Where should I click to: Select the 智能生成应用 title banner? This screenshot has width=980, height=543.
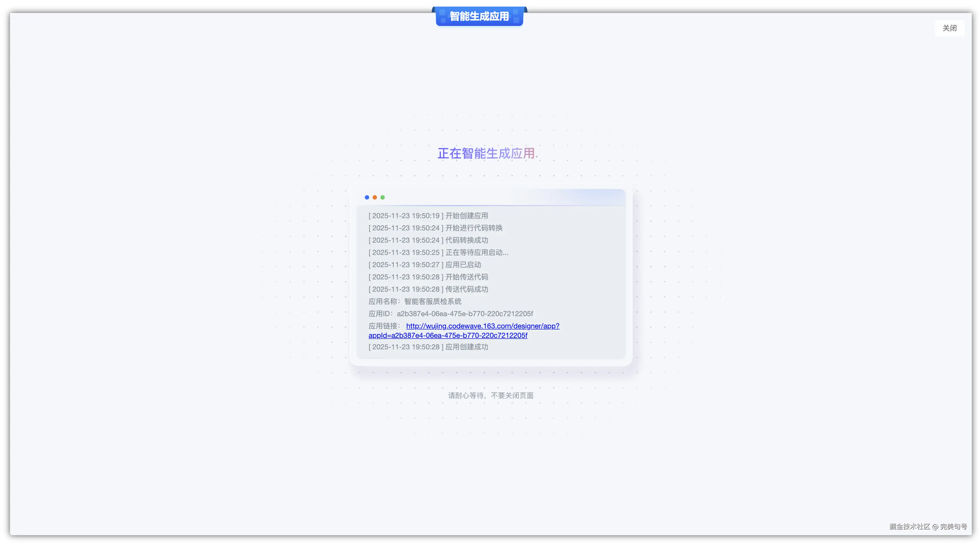click(479, 16)
